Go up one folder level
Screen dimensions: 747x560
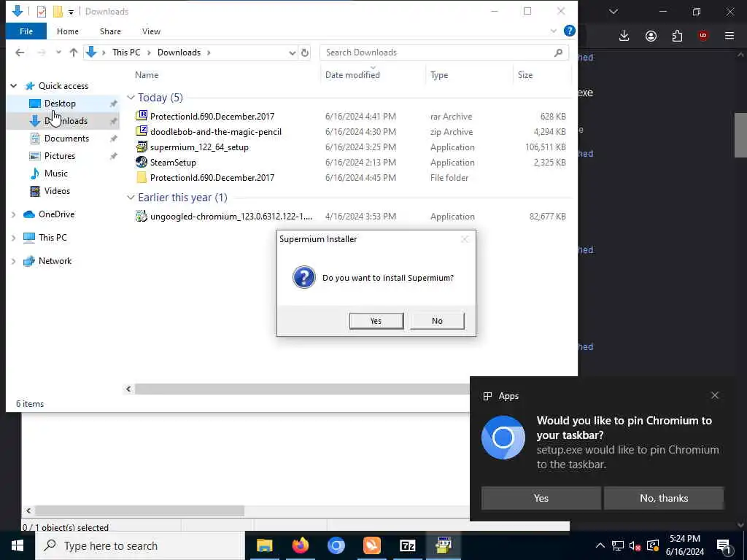click(74, 52)
